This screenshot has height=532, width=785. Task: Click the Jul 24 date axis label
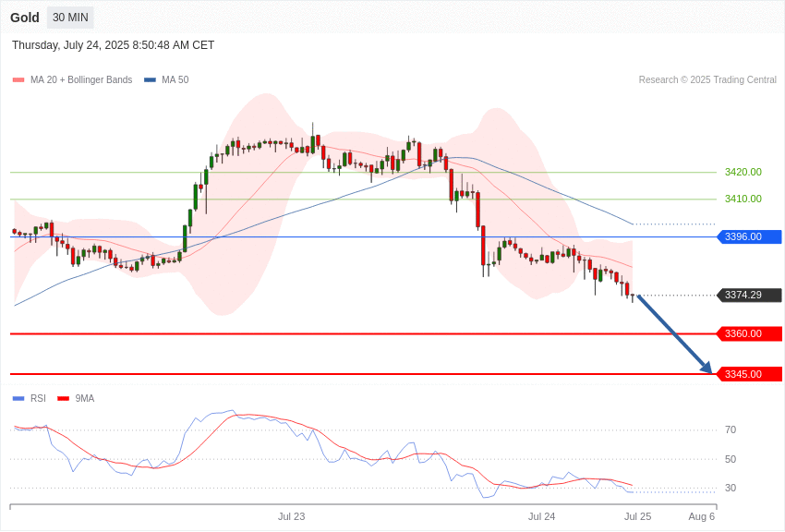point(542,516)
